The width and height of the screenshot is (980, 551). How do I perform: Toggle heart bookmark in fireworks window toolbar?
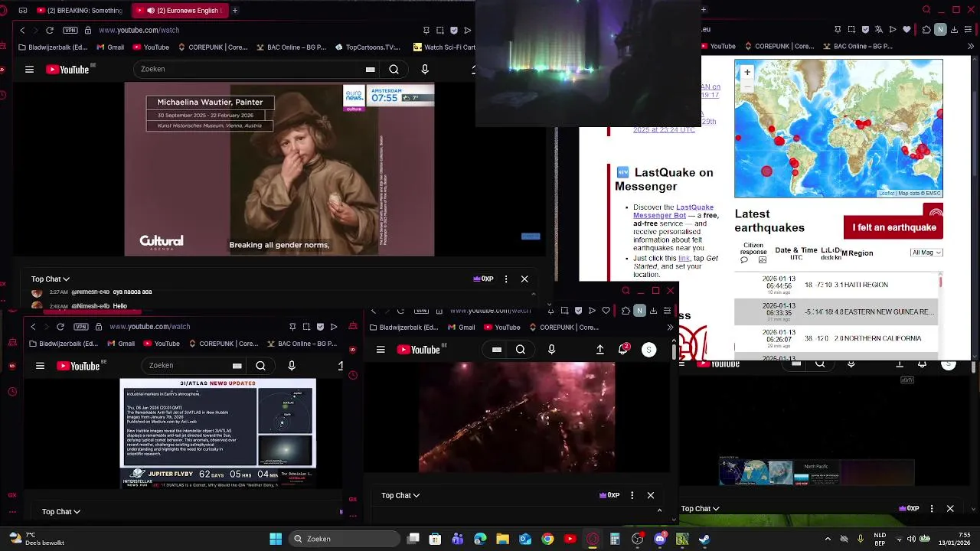606,311
